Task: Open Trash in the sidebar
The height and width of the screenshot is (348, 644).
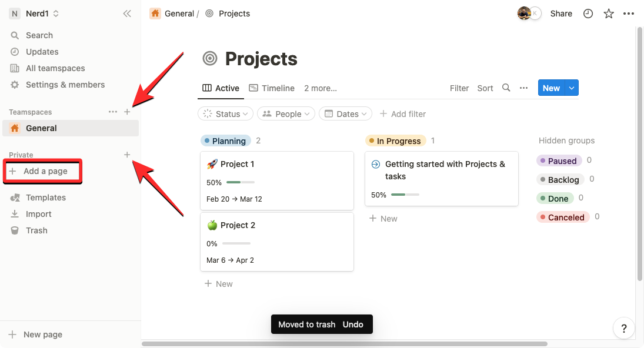Action: [x=36, y=230]
